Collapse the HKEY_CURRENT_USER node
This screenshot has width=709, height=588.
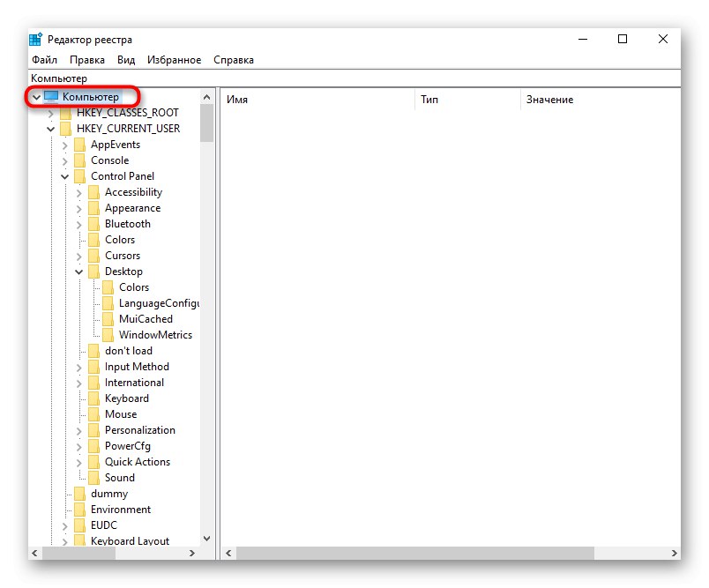coord(50,130)
